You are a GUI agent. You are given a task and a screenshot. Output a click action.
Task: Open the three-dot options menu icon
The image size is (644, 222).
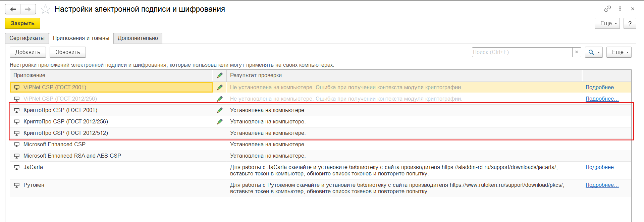[x=620, y=9]
